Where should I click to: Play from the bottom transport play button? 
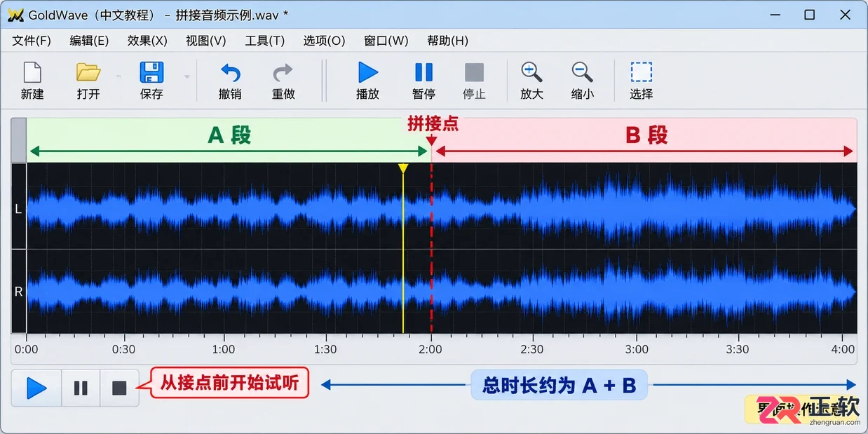click(x=36, y=388)
